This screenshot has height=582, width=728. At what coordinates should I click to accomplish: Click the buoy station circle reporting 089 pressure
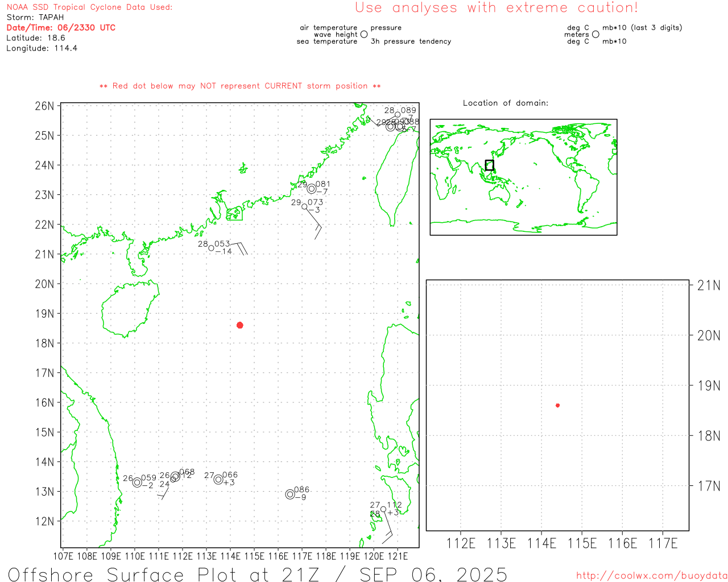pyautogui.click(x=398, y=115)
